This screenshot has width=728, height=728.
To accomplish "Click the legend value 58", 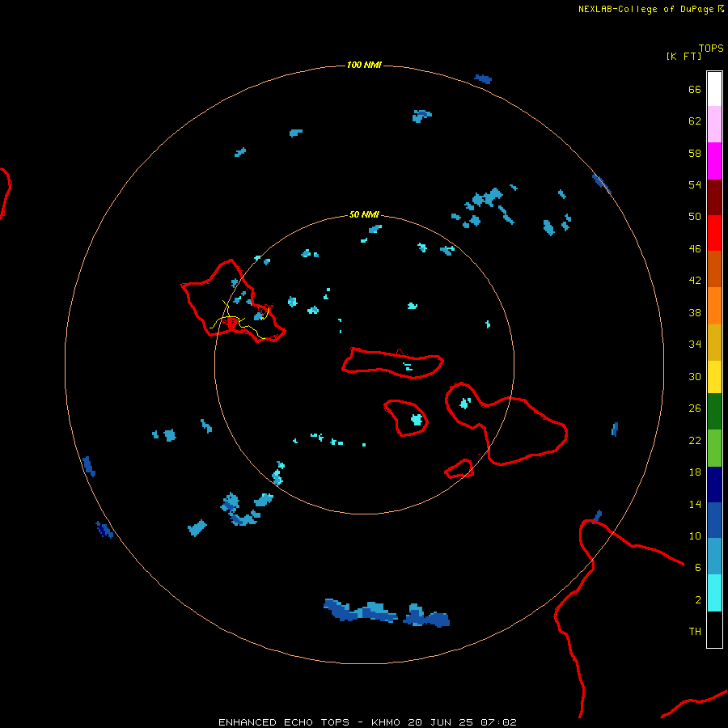I will [x=695, y=153].
